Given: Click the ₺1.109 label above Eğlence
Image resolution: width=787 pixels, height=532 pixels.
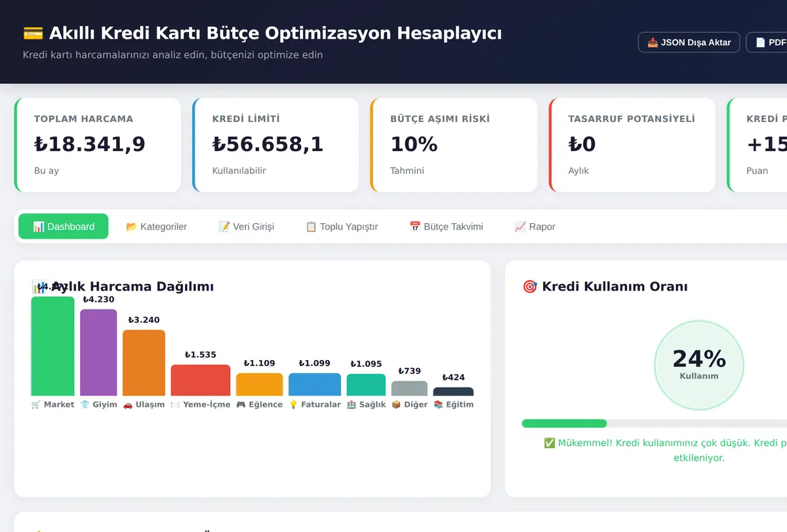Looking at the screenshot, I should pos(259,363).
